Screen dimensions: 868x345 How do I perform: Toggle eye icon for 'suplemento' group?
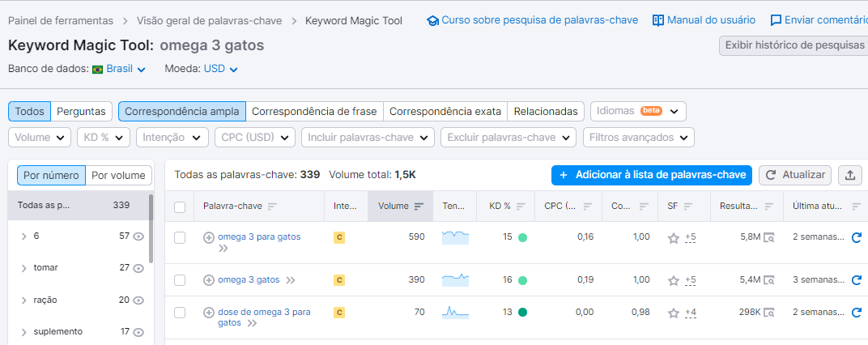[138, 332]
